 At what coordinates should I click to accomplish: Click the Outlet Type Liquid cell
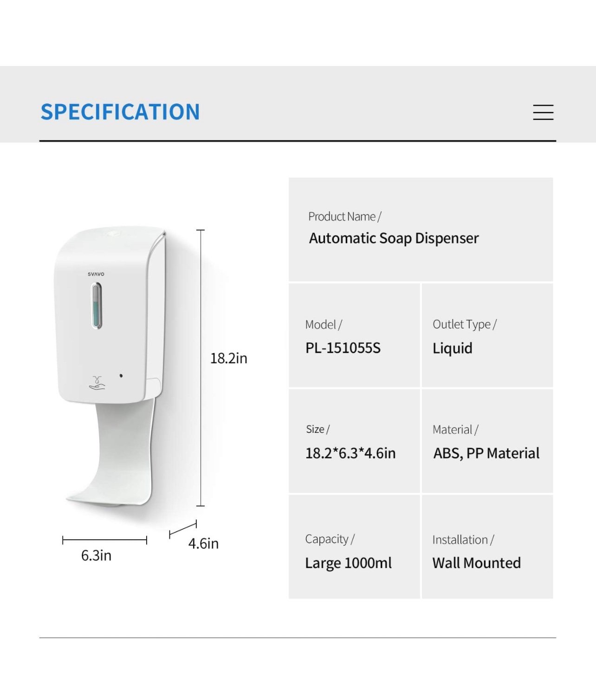pos(487,335)
